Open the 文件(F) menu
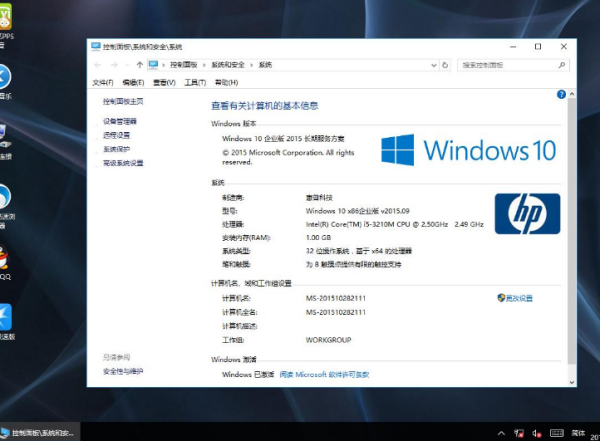 click(103, 82)
